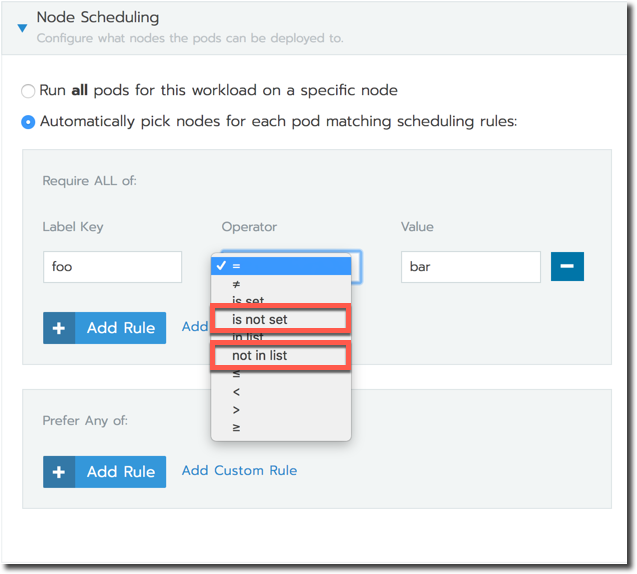
Task: Click the Label Key field containing foo
Action: [112, 267]
